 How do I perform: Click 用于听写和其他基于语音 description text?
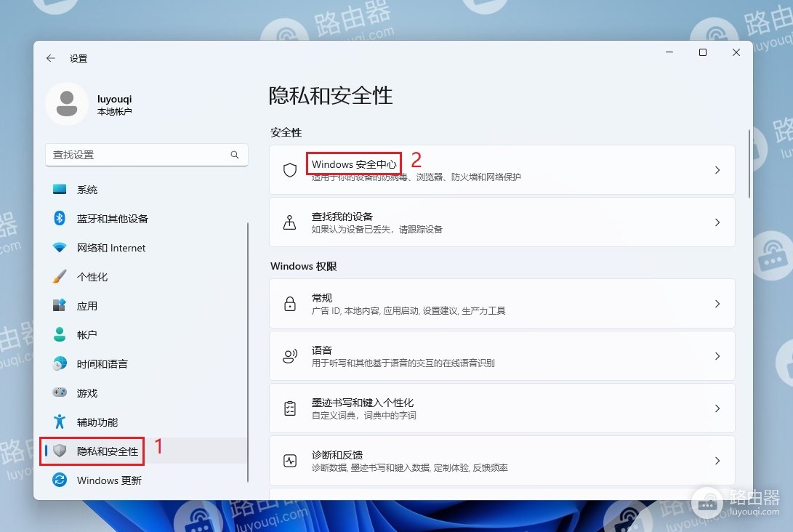[x=403, y=363]
